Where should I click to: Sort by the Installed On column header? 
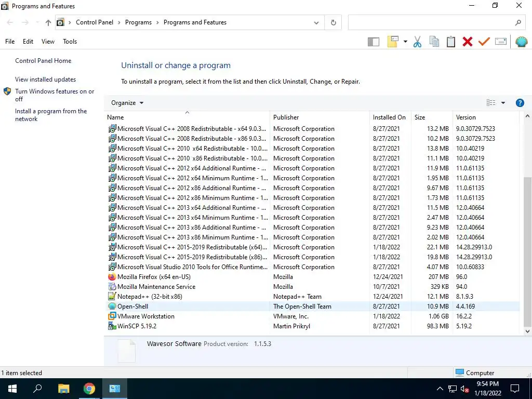(x=389, y=117)
